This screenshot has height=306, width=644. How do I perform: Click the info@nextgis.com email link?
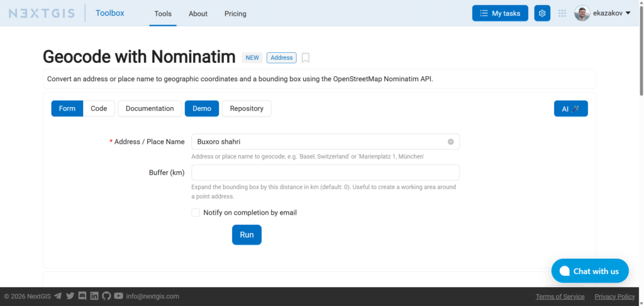[152, 296]
